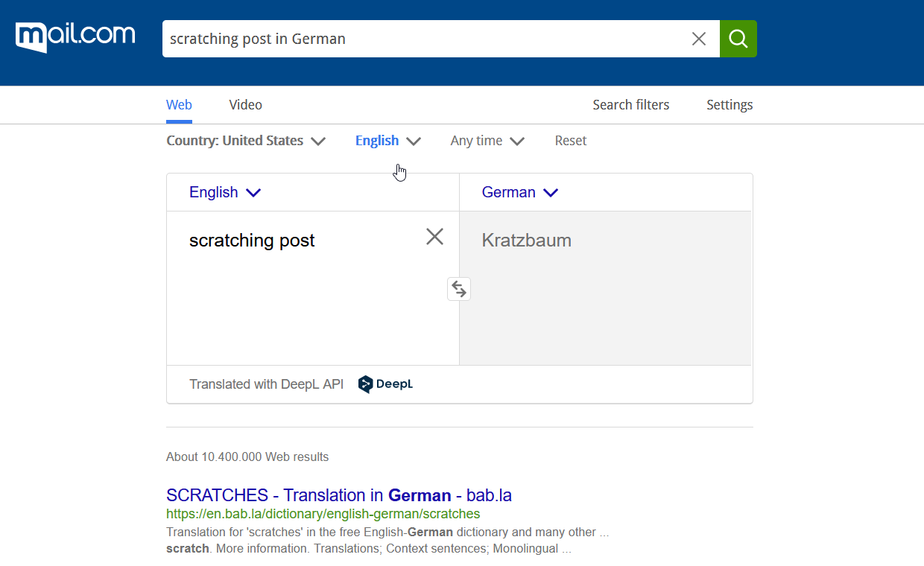Open the en.bab.la dictionary URL link
This screenshot has height=566, width=924.
[x=323, y=514]
